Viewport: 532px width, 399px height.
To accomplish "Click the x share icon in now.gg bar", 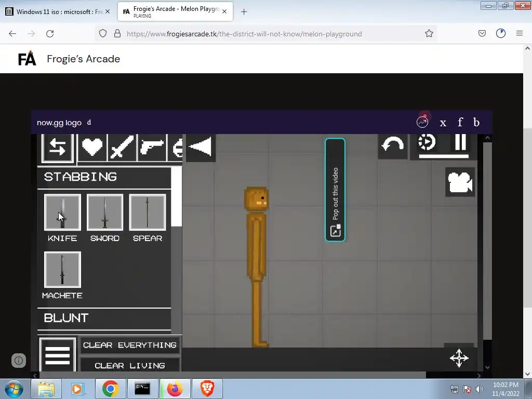I will point(443,123).
